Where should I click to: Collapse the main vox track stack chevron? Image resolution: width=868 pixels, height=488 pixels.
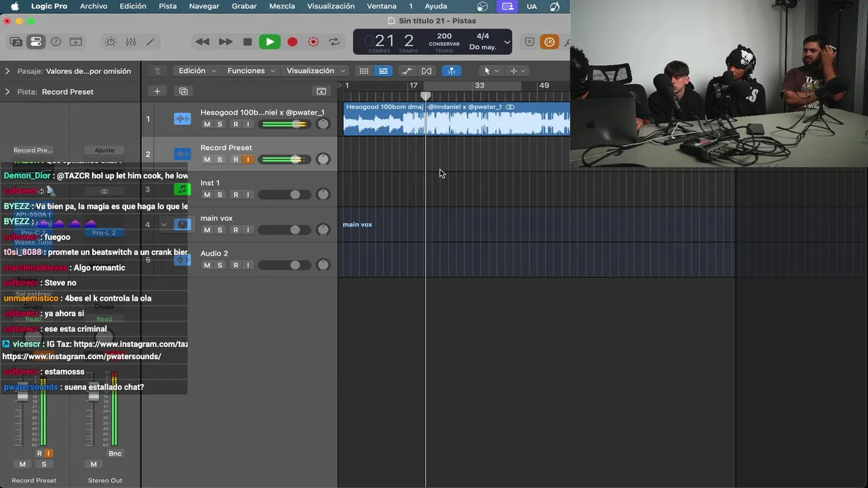pyautogui.click(x=164, y=224)
